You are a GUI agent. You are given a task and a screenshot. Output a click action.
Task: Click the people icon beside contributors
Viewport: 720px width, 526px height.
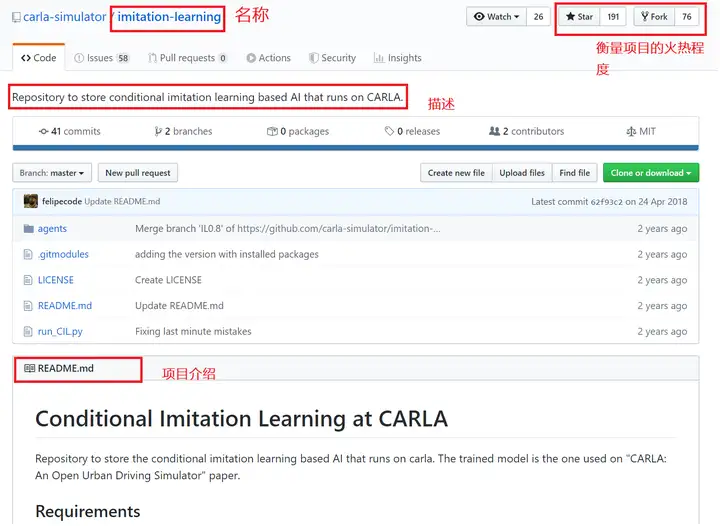point(494,131)
